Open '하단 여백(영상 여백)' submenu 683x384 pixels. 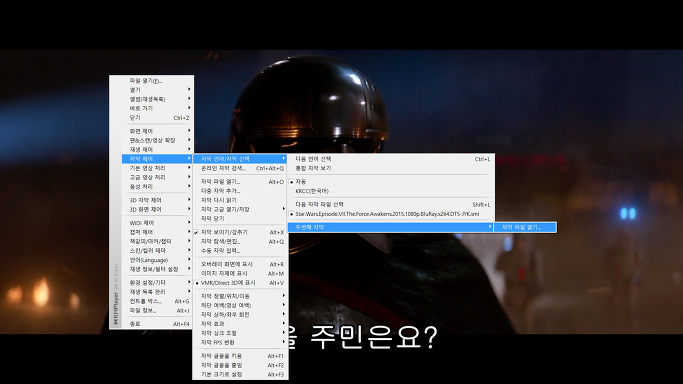click(240, 305)
